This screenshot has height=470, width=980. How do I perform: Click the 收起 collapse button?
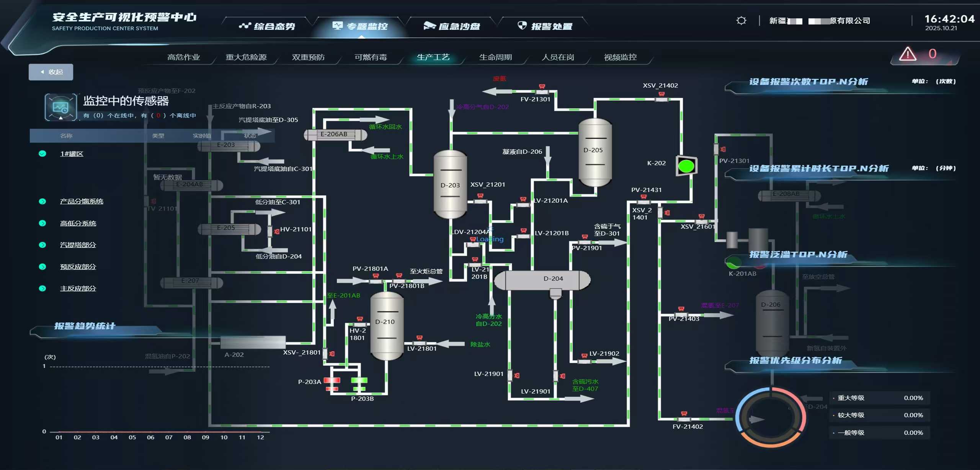(x=51, y=72)
